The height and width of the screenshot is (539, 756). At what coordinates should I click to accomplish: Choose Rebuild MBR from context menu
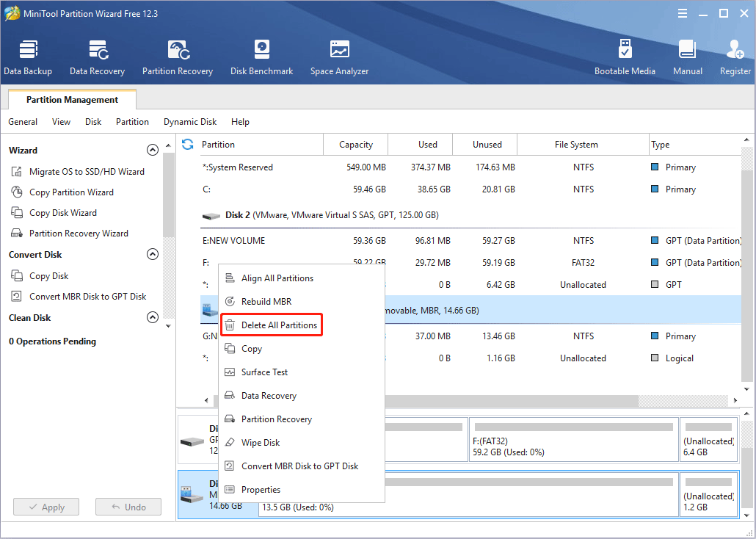302,302
